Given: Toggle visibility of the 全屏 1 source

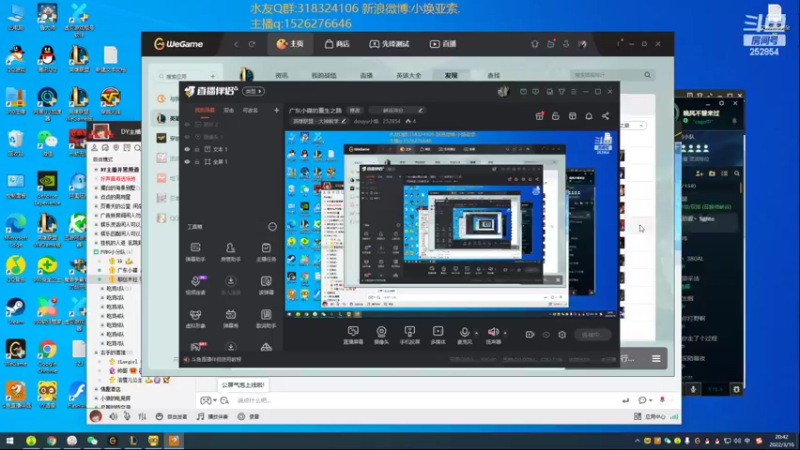Looking at the screenshot, I should pyautogui.click(x=187, y=162).
